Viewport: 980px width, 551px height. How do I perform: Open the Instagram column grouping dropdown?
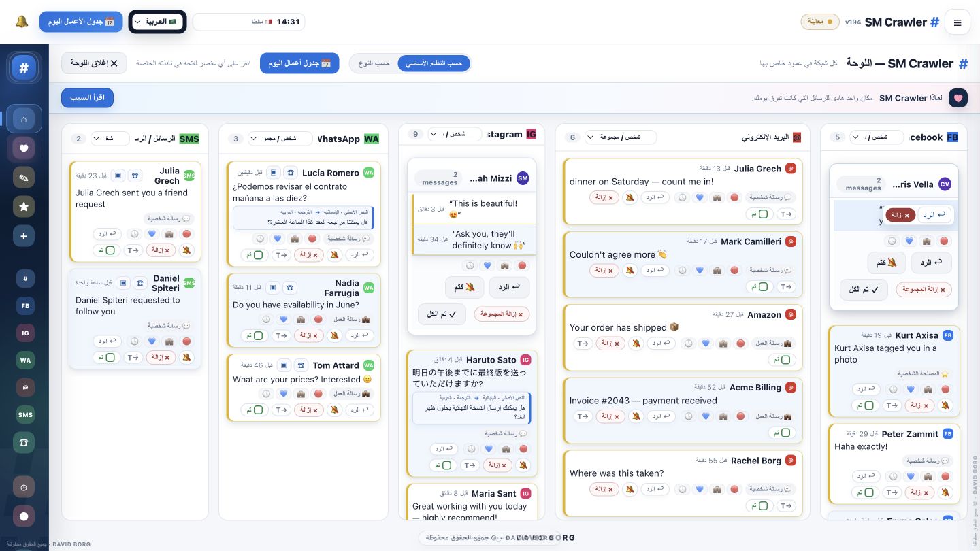point(455,134)
